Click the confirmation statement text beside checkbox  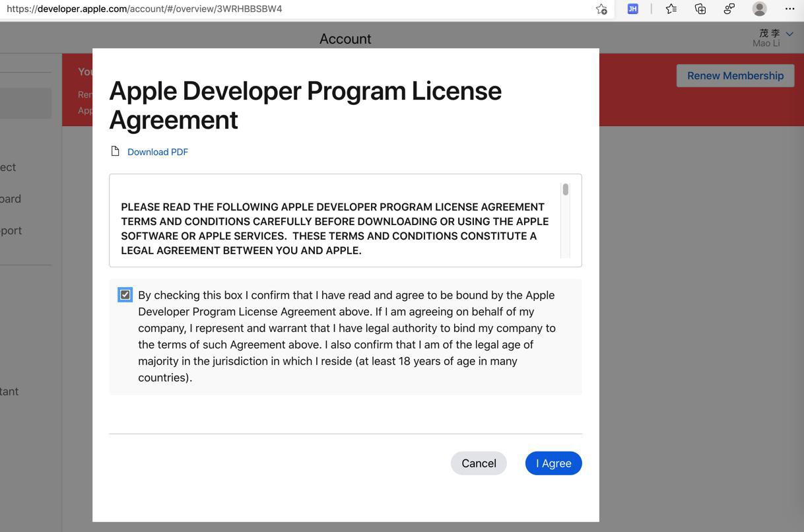tap(347, 336)
